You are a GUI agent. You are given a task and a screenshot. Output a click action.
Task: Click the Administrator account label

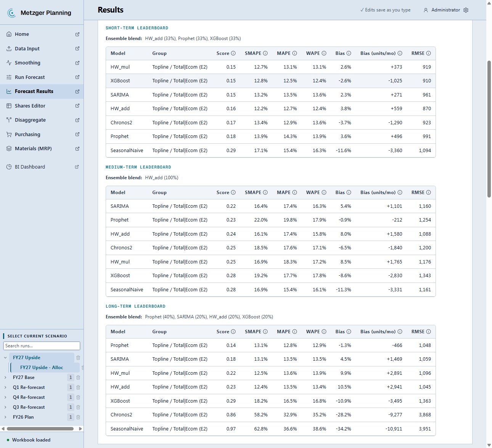[x=445, y=10]
